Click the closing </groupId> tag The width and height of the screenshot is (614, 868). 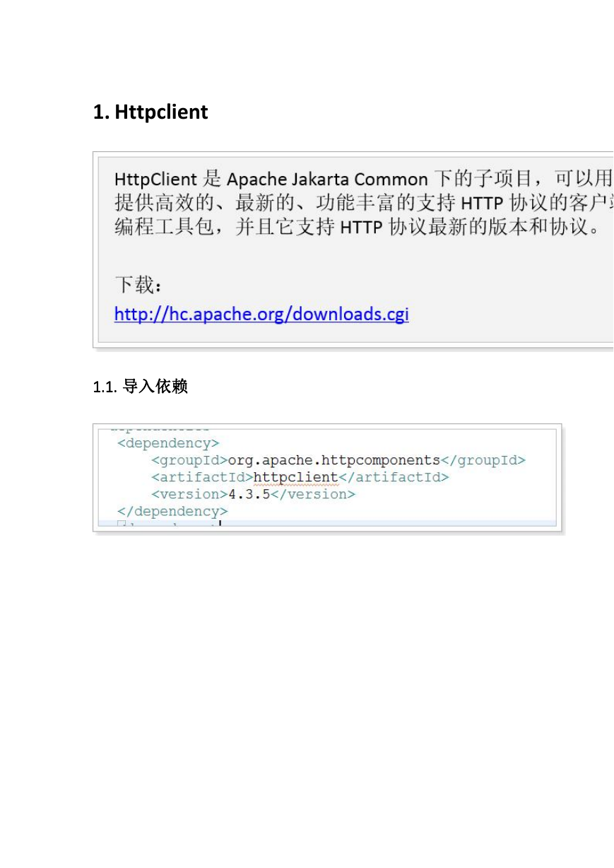tap(483, 460)
